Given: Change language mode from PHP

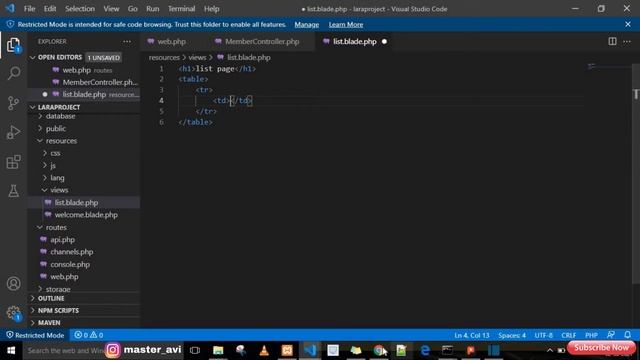Looking at the screenshot, I should (x=591, y=335).
